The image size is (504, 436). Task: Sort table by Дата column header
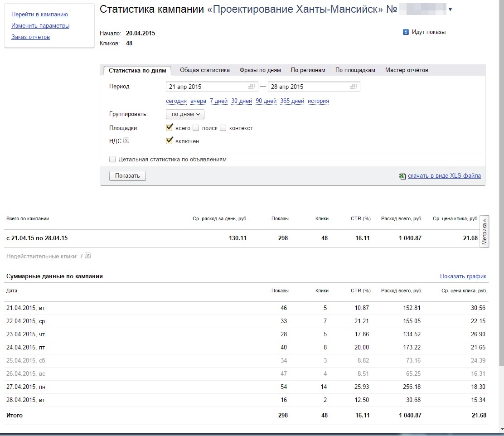pyautogui.click(x=12, y=291)
